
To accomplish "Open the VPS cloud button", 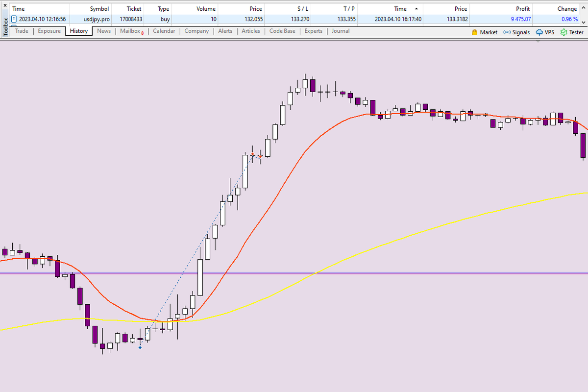I will point(545,32).
